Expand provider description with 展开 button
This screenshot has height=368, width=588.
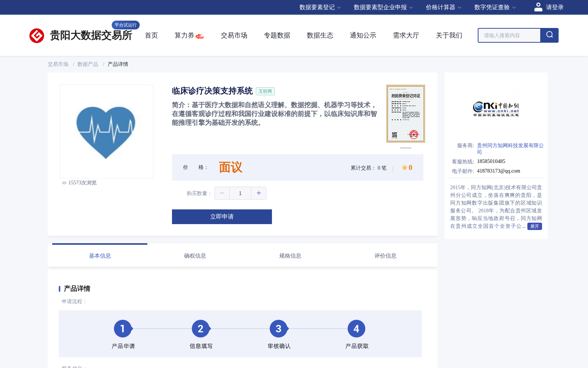point(535,226)
